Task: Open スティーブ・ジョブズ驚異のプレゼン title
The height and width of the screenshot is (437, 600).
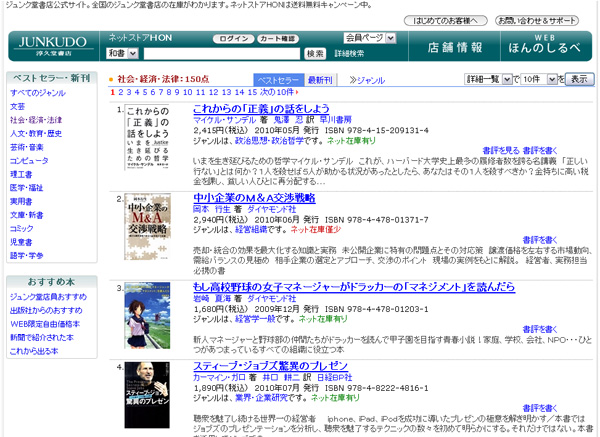Action: point(271,366)
